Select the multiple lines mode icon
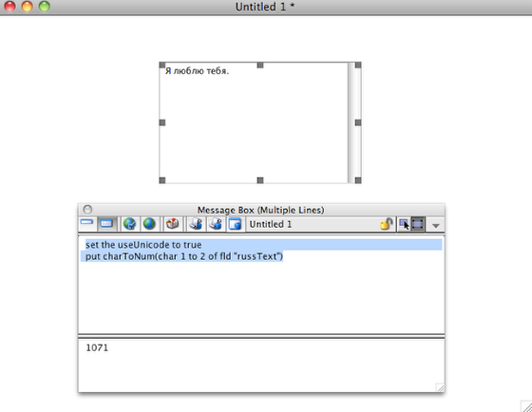The width and height of the screenshot is (532, 412). coord(106,224)
